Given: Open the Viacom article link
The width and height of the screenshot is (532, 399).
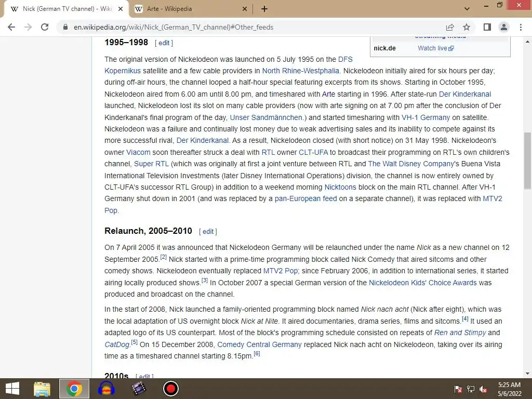Looking at the screenshot, I should pos(138,152).
